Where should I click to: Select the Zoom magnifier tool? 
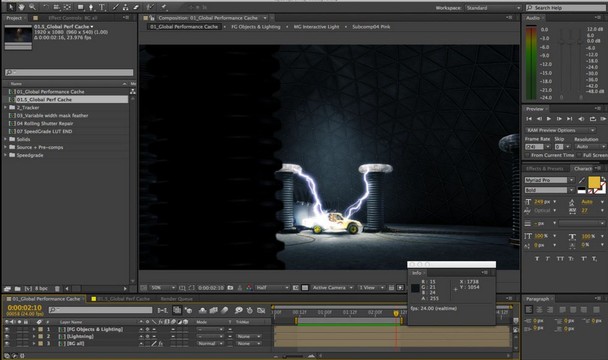pos(33,7)
